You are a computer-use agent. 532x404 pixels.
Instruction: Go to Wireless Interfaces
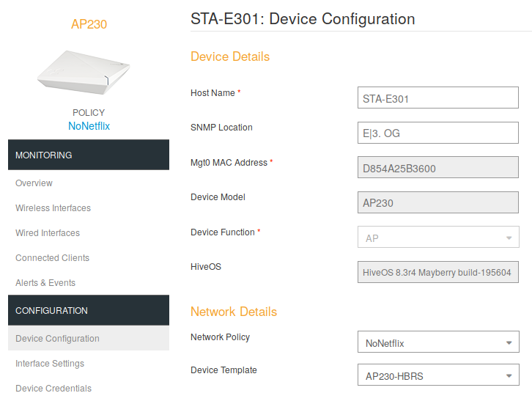tap(53, 208)
